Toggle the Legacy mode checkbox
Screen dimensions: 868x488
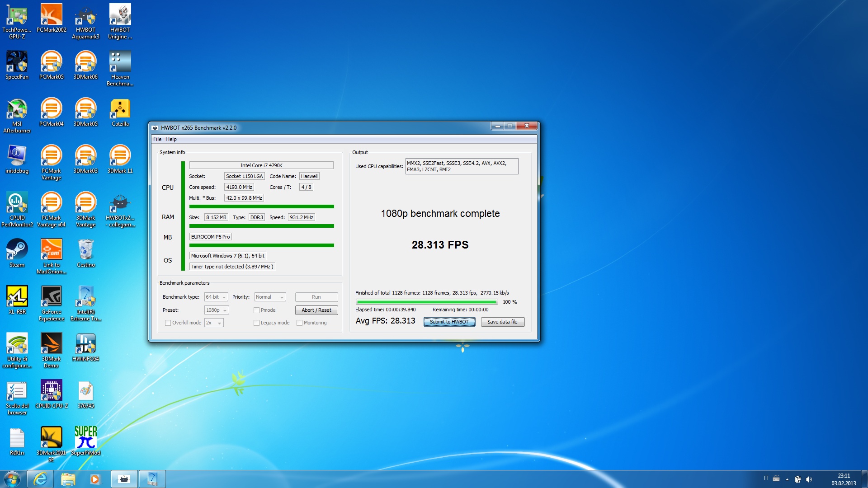pyautogui.click(x=256, y=323)
